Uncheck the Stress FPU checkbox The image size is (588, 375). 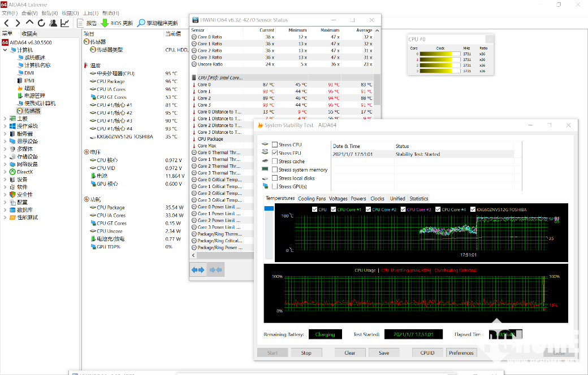pyautogui.click(x=275, y=153)
